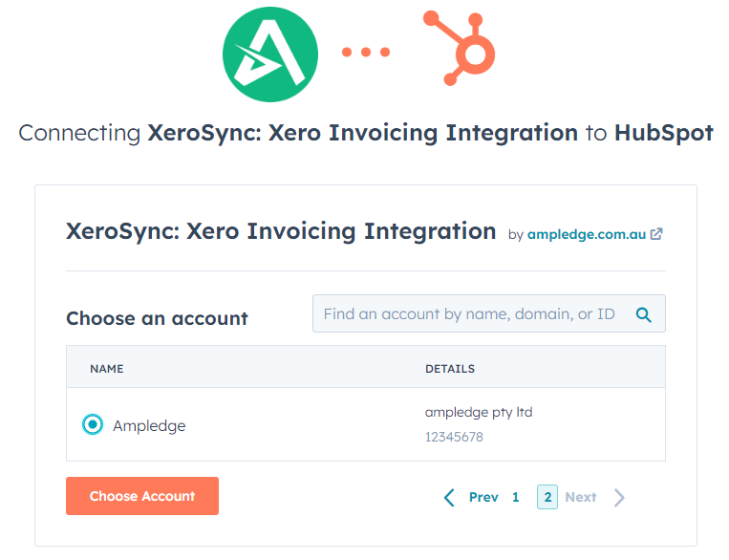Select current pagination page 2
The height and width of the screenshot is (560, 729).
(x=547, y=497)
